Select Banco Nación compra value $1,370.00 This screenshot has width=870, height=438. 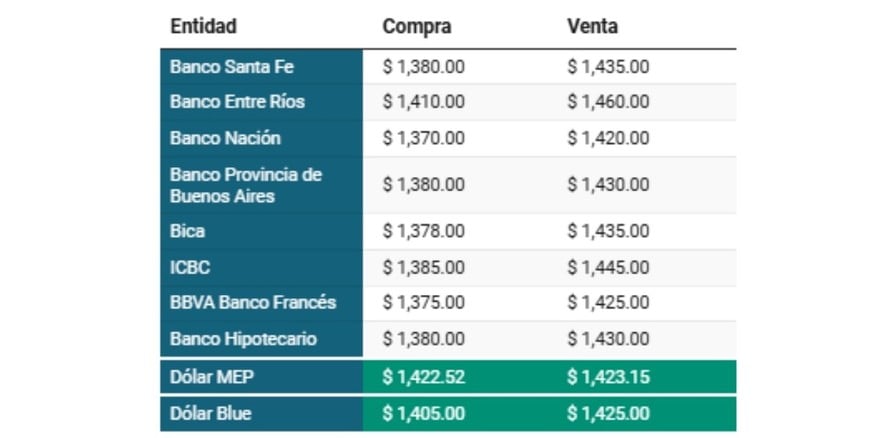point(424,138)
